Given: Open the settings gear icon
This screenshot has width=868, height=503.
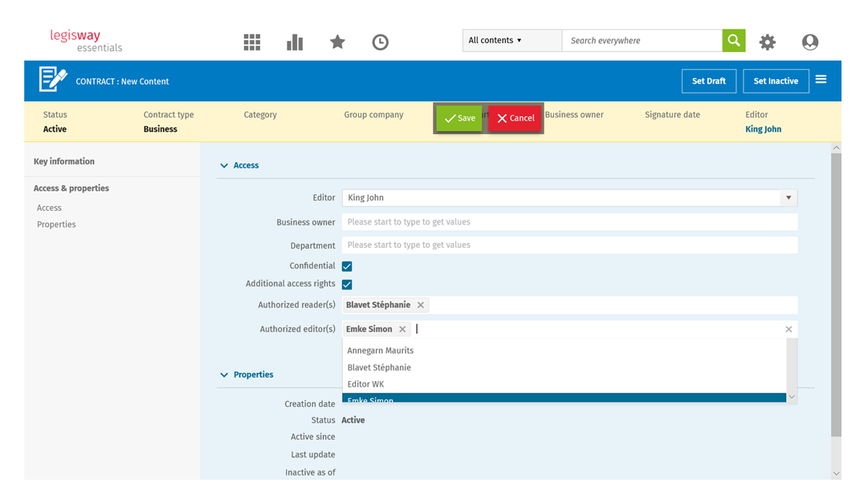Looking at the screenshot, I should click(768, 42).
